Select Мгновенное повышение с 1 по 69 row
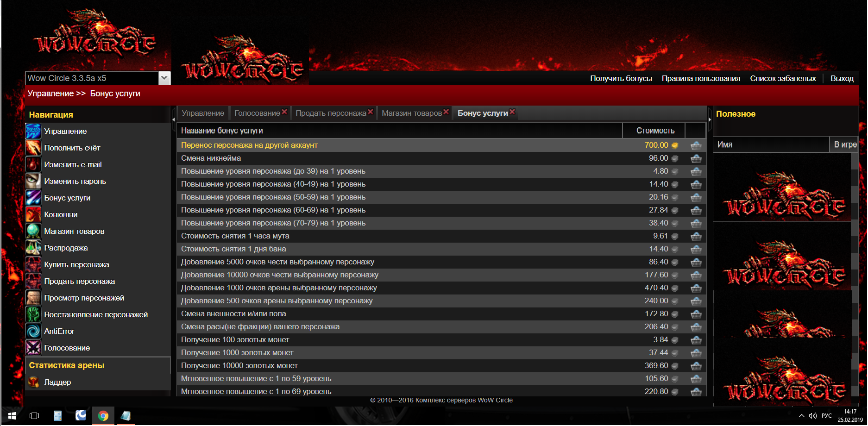 [441, 392]
